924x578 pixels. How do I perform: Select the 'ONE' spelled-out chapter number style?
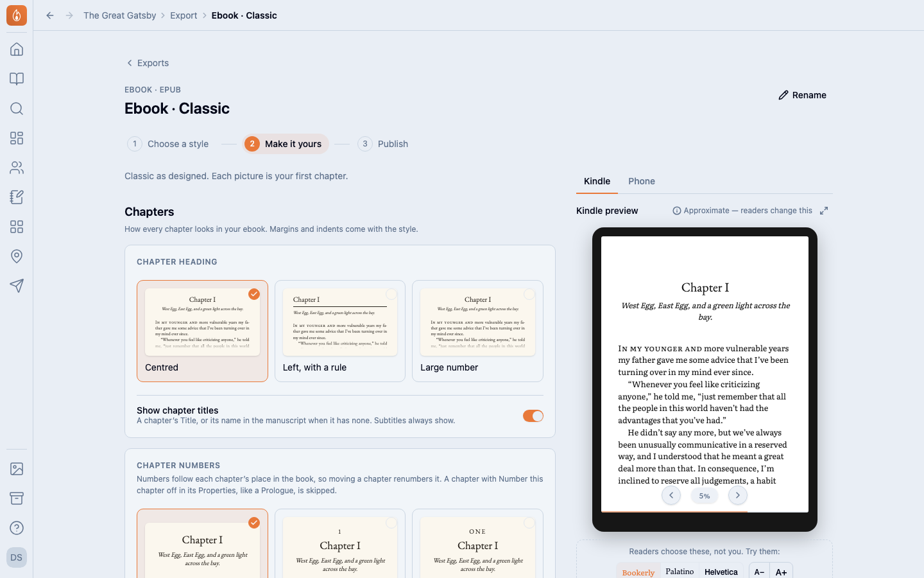pos(477,543)
